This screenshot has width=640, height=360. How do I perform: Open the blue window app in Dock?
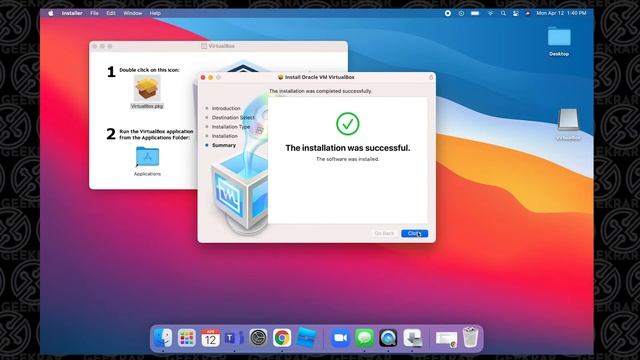click(x=306, y=338)
